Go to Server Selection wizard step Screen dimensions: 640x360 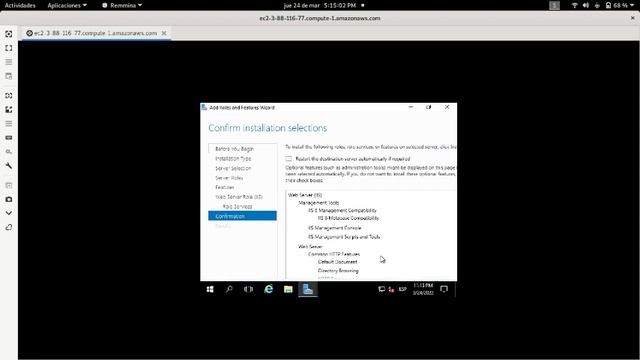[x=233, y=169]
